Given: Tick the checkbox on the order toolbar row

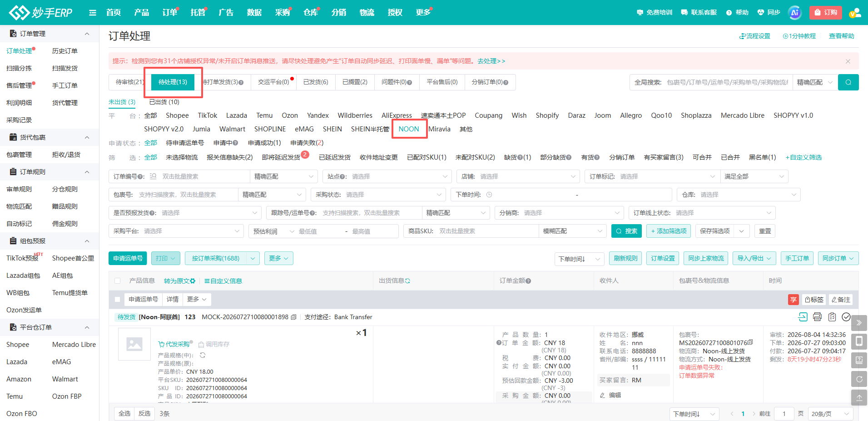Looking at the screenshot, I should coord(118,300).
